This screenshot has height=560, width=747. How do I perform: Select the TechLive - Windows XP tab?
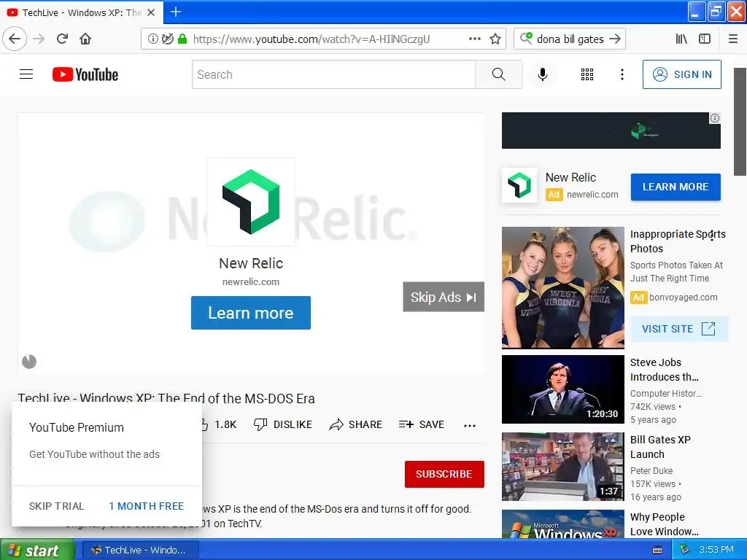[x=82, y=12]
